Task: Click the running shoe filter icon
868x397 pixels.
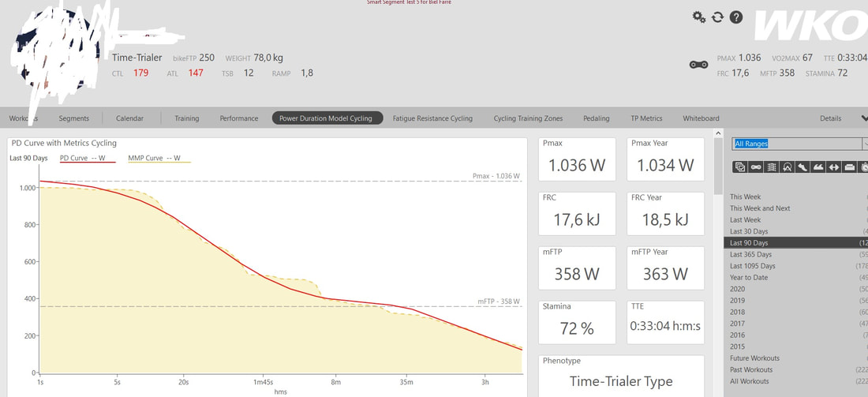Action: point(803,167)
